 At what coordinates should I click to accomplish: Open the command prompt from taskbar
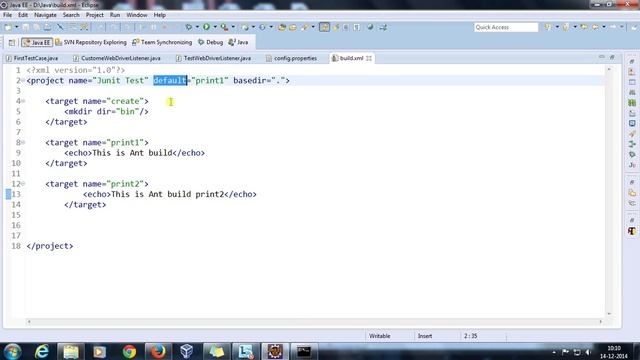304,351
